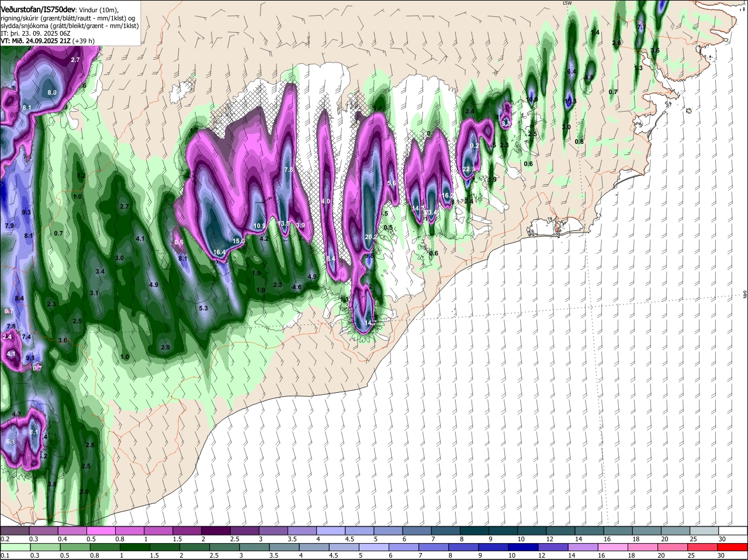
Task: Click the 4.6 value on the map
Action: [297, 287]
